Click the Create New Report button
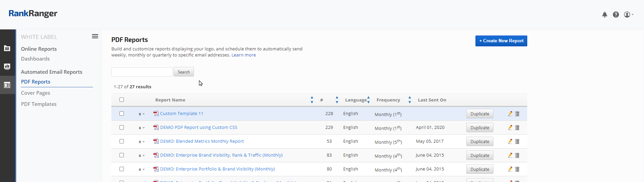644x182 pixels. pyautogui.click(x=501, y=41)
